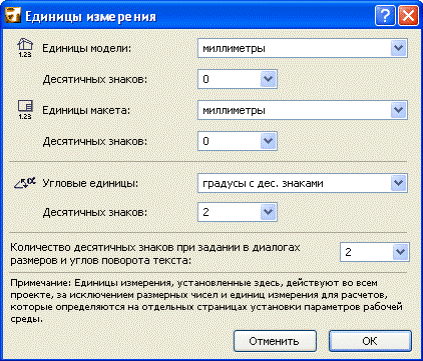Screen dimensions: 423x361
Task: Click the help question mark button
Action: click(x=385, y=16)
